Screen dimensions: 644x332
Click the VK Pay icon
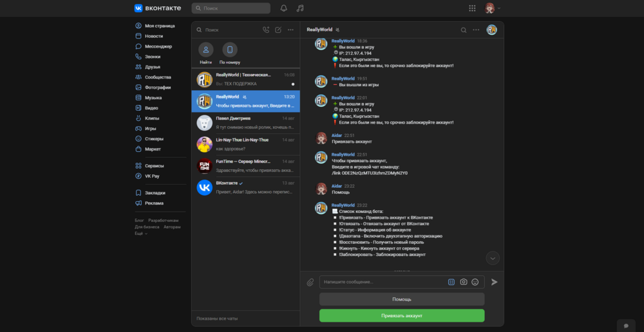point(138,176)
